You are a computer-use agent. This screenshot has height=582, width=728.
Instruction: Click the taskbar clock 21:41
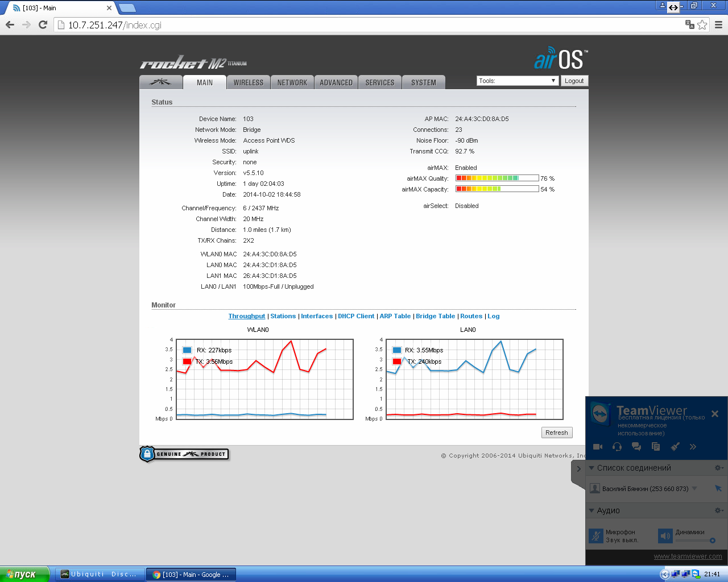click(x=712, y=574)
